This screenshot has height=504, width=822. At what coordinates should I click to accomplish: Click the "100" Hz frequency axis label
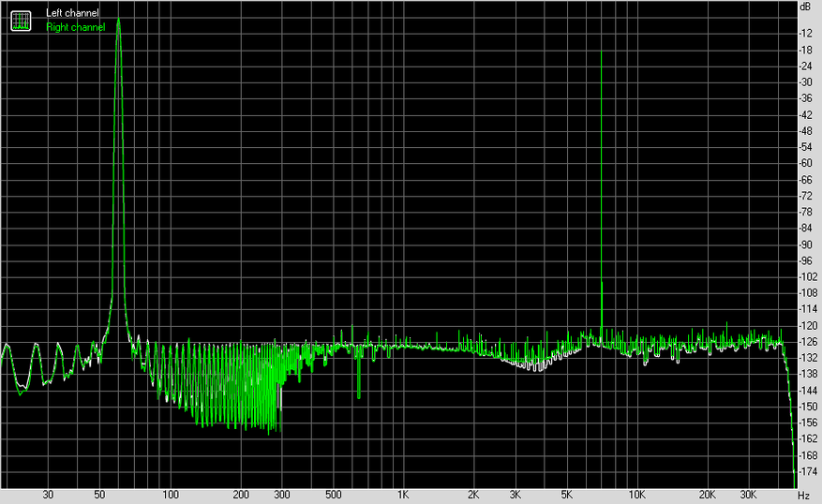tap(171, 495)
